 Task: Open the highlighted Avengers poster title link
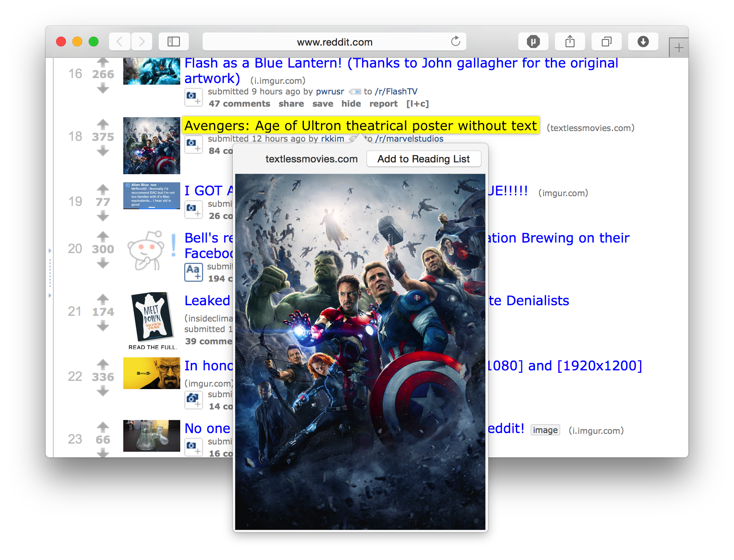(x=360, y=125)
